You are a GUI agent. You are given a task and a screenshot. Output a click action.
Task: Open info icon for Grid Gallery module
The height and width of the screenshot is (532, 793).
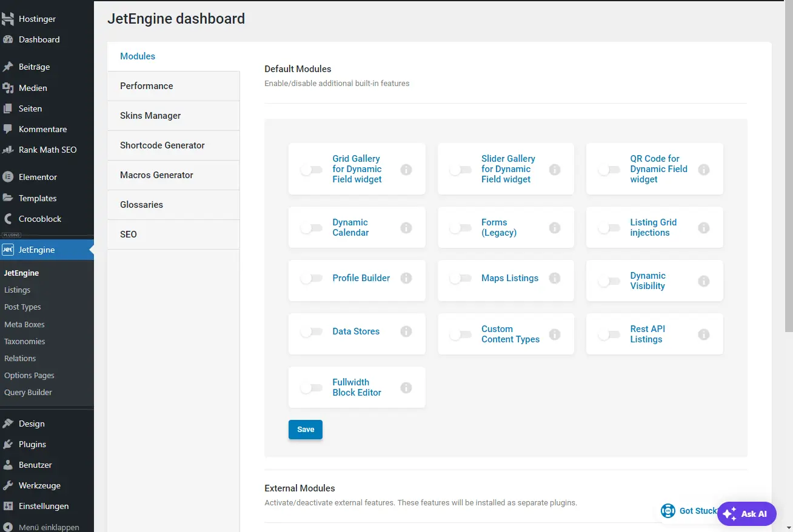[x=406, y=170]
